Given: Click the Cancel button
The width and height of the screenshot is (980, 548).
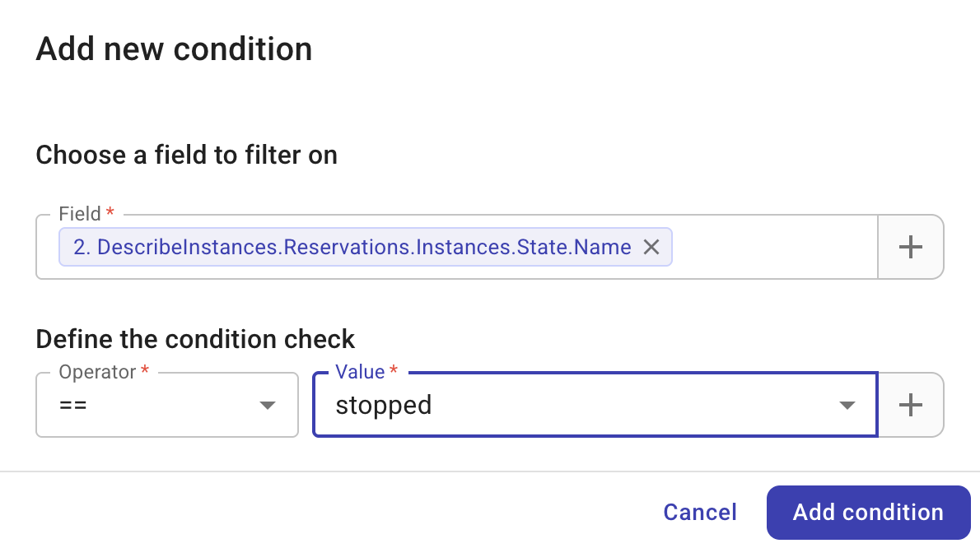Looking at the screenshot, I should coord(700,513).
